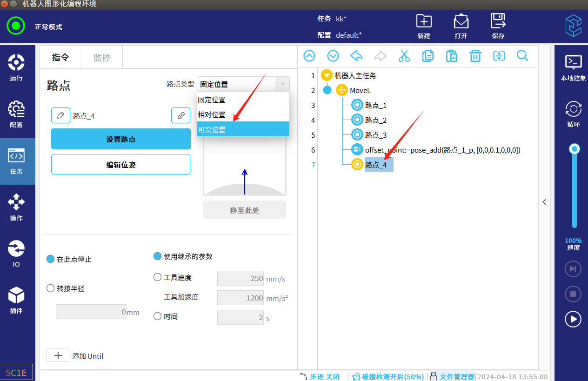The width and height of the screenshot is (588, 381).
Task: Choose 可变位置 from waypoint type list
Action: [243, 129]
